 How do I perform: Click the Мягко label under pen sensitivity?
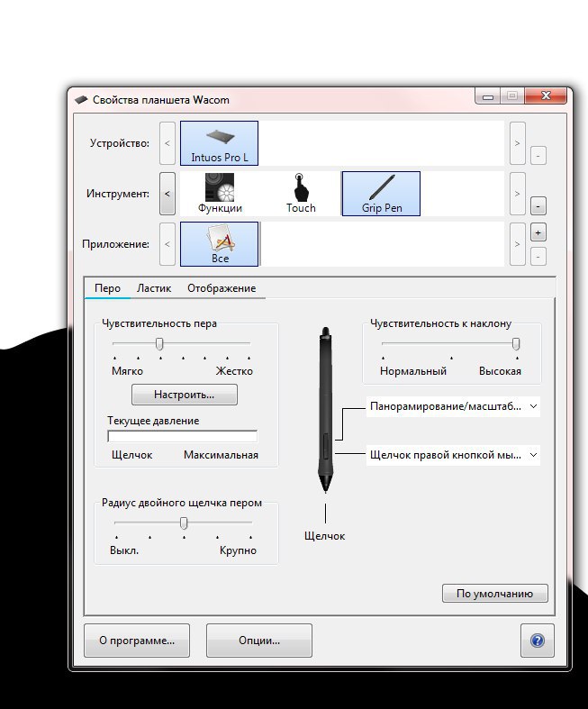tap(127, 371)
